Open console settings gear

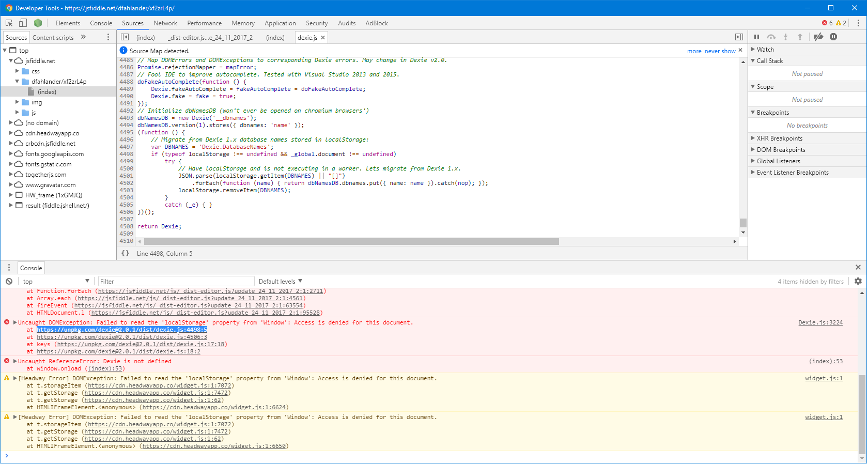858,281
